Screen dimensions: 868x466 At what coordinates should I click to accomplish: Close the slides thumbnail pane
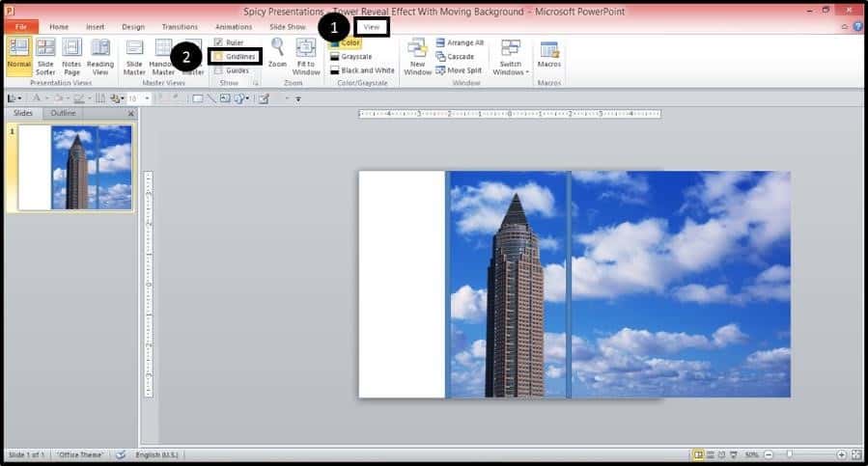(x=130, y=114)
